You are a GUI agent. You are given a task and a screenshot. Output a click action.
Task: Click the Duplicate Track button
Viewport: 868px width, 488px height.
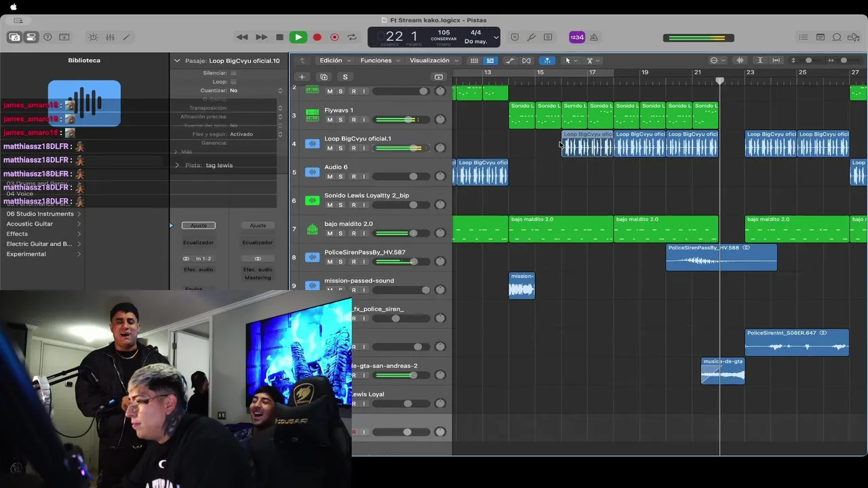coord(323,77)
